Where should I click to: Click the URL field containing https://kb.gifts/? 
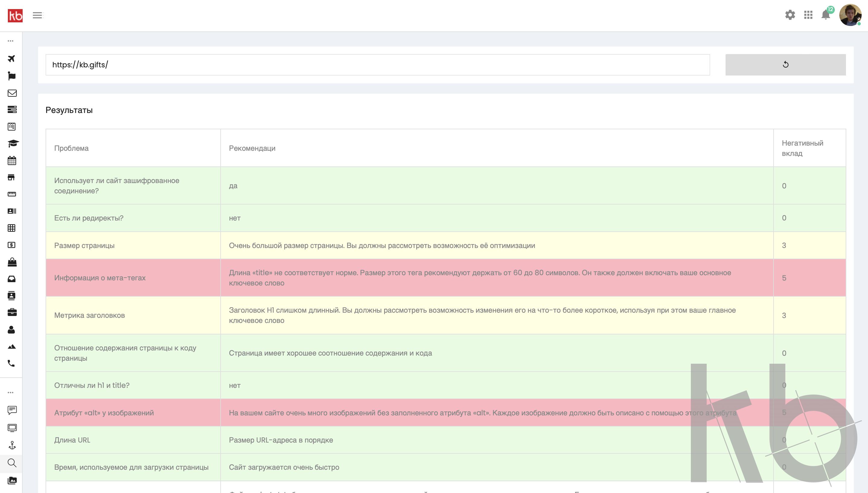377,65
